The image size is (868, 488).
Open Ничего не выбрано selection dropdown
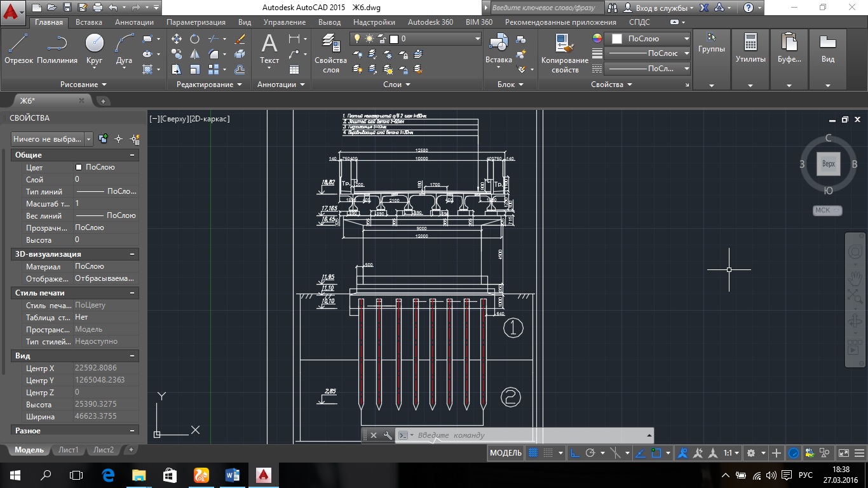52,139
